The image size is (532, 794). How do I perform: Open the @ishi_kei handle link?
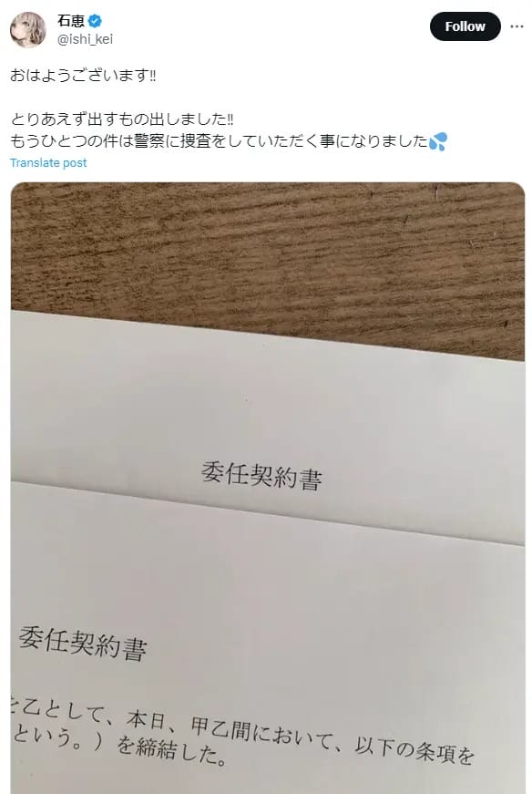point(85,39)
